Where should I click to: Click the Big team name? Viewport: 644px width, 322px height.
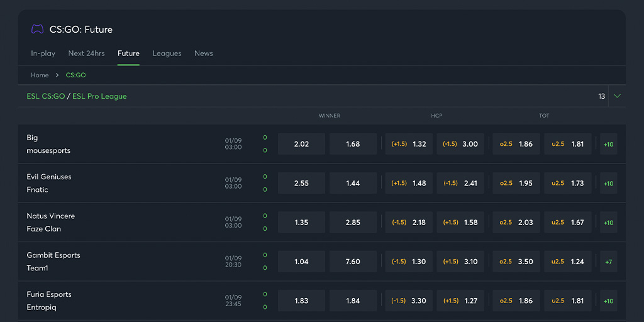tap(33, 138)
